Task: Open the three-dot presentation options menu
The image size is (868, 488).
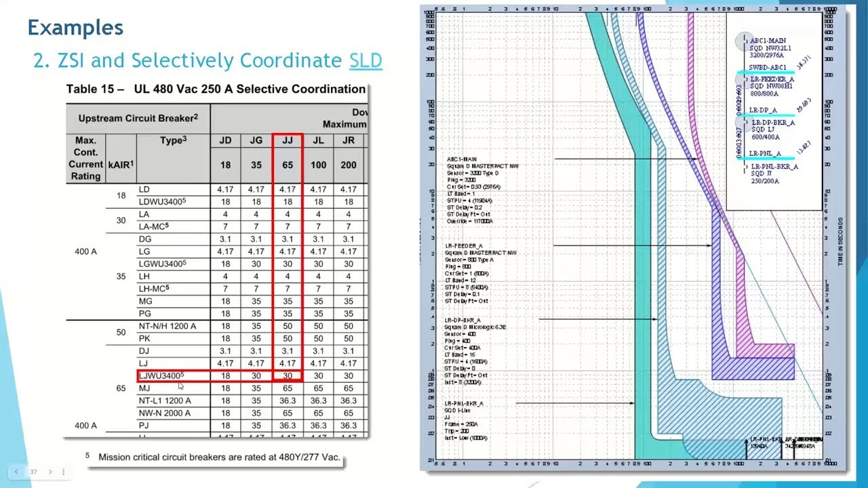Action: tap(63, 472)
